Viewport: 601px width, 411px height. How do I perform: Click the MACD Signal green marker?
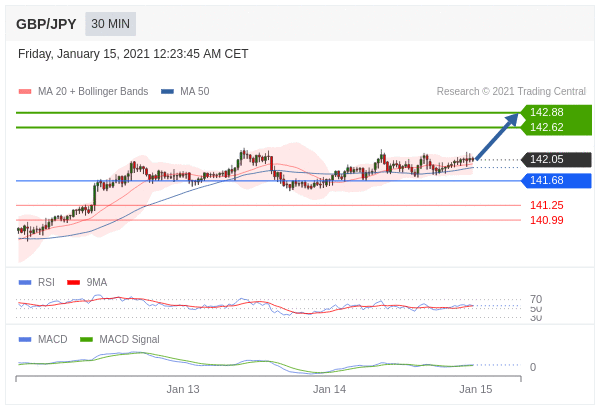pos(87,339)
